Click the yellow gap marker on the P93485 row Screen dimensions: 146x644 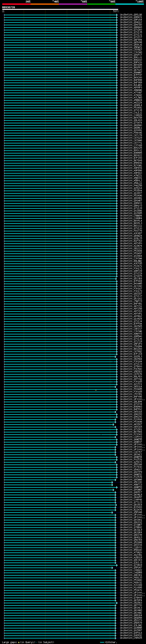96,390
